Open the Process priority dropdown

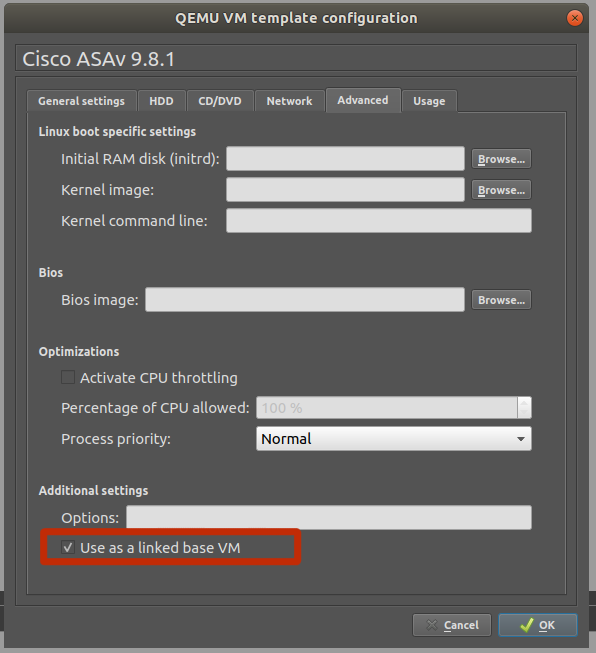394,439
